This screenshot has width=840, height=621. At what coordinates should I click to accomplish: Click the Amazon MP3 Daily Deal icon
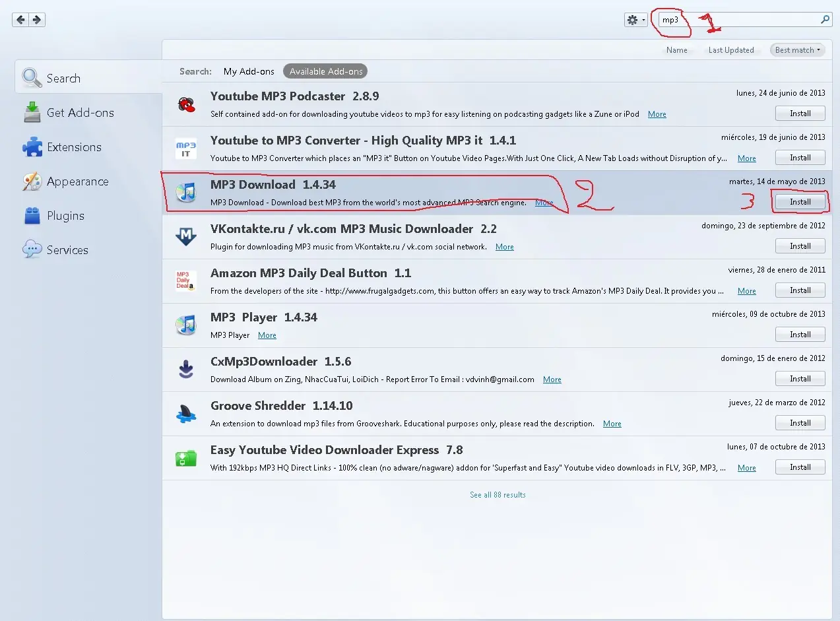click(x=185, y=281)
